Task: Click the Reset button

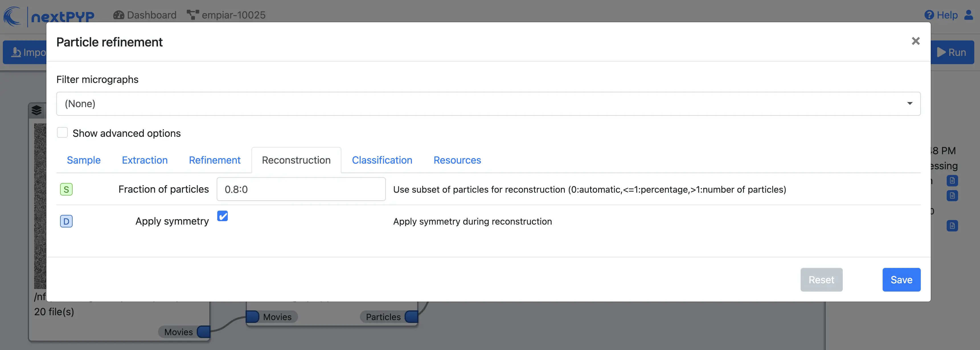Action: pos(821,280)
